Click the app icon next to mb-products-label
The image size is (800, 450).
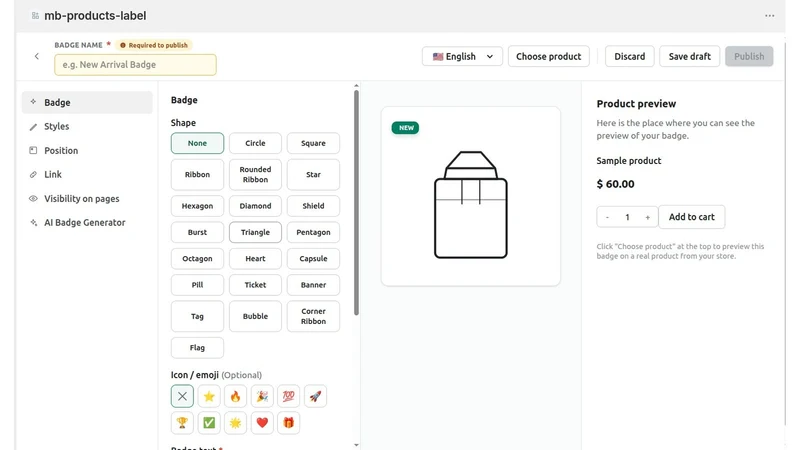pos(35,16)
